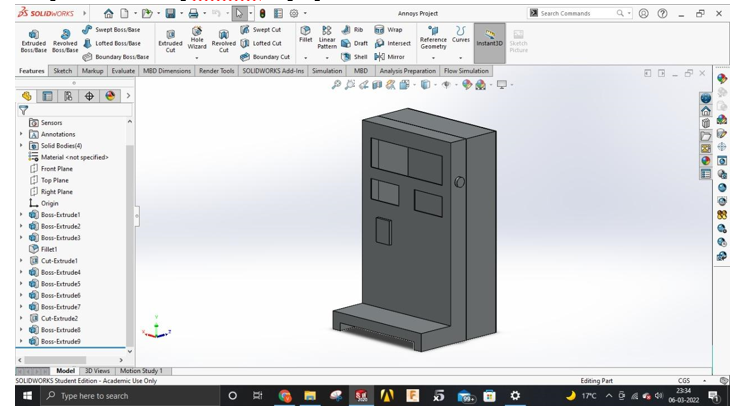Switch to the MBD Dimensions tab
Viewport: 751px width, 417px height.
click(x=167, y=71)
